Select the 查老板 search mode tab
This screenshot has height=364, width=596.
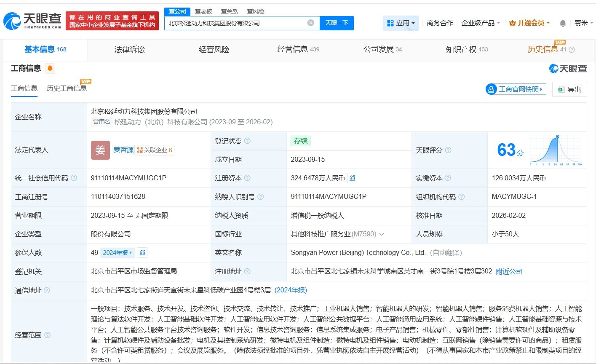click(x=203, y=11)
